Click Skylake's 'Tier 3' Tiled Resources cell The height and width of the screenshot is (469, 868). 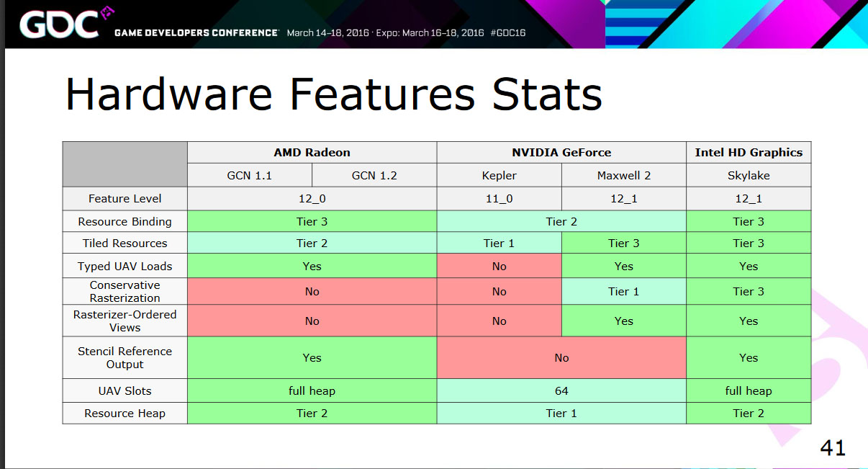click(x=749, y=243)
